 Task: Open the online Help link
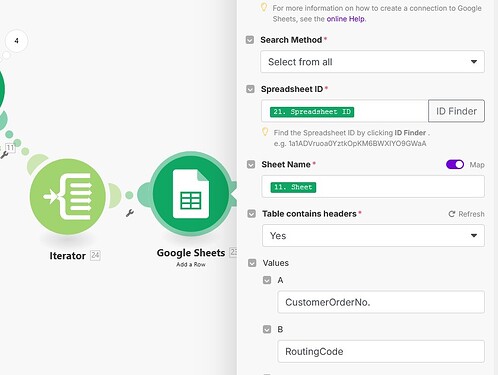[345, 19]
